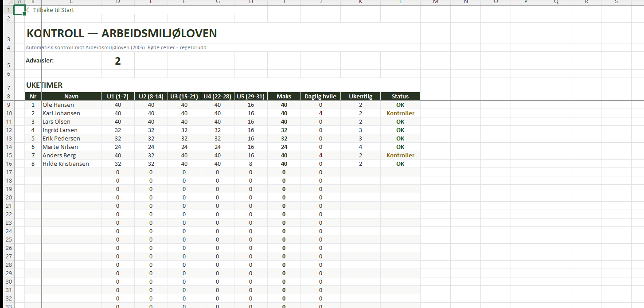The height and width of the screenshot is (308, 644).
Task: Select the Advarsler count cell showing 2
Action: 117,61
